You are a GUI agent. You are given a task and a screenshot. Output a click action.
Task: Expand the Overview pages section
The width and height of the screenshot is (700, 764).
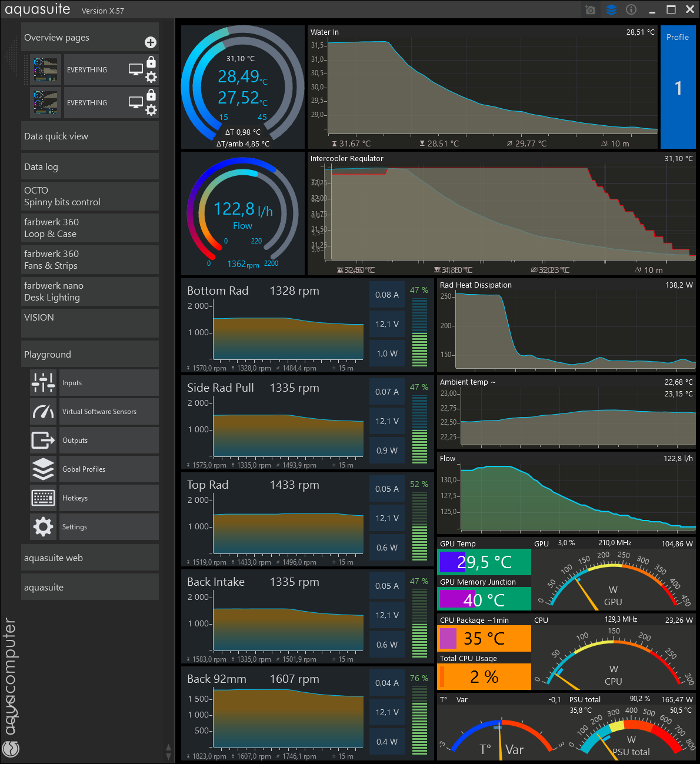coord(90,37)
